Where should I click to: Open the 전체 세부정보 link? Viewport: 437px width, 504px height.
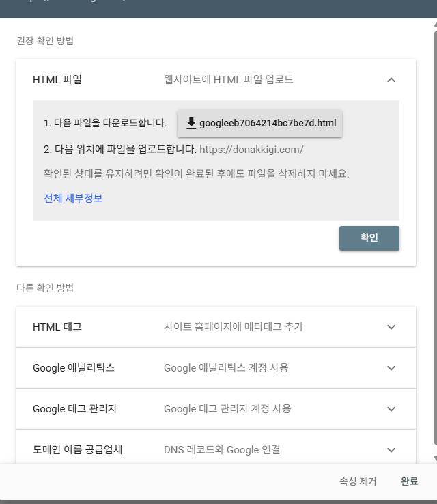pyautogui.click(x=73, y=198)
